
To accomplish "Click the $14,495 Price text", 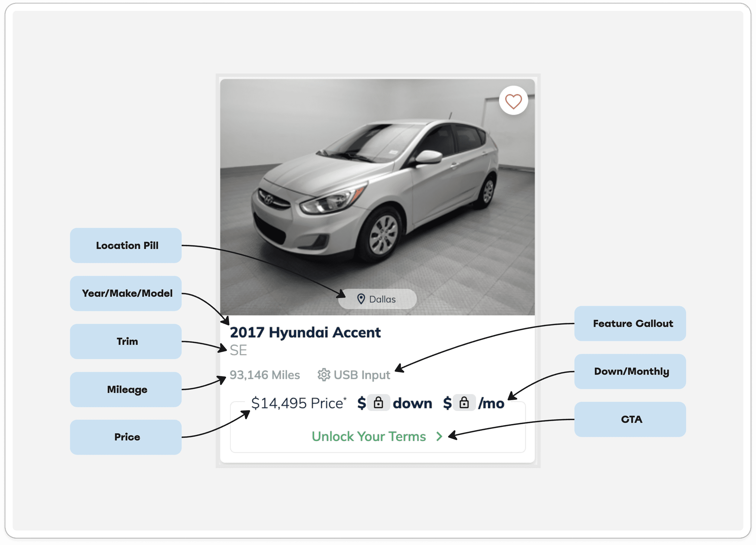I will pyautogui.click(x=298, y=403).
